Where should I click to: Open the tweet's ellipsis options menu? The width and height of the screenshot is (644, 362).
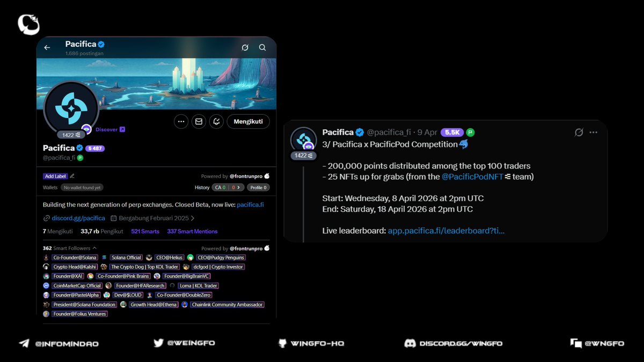(593, 132)
